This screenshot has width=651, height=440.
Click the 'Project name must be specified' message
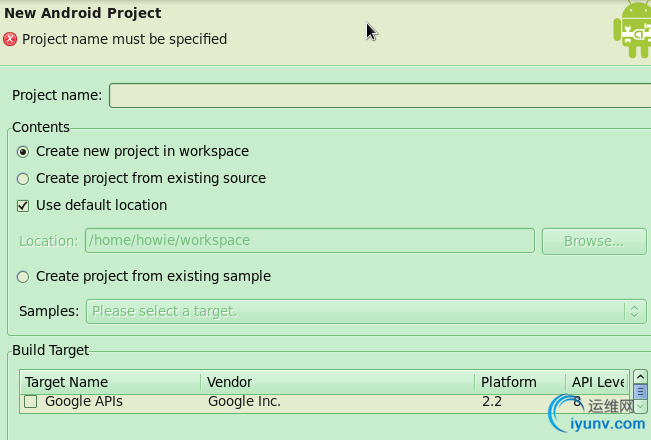pos(125,39)
